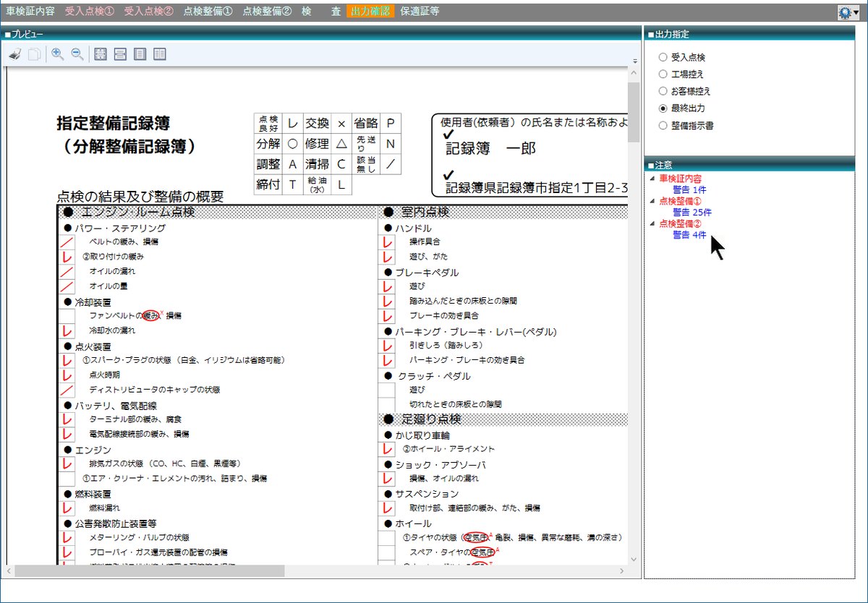Click the fit page width view icon
The height and width of the screenshot is (603, 868).
121,54
